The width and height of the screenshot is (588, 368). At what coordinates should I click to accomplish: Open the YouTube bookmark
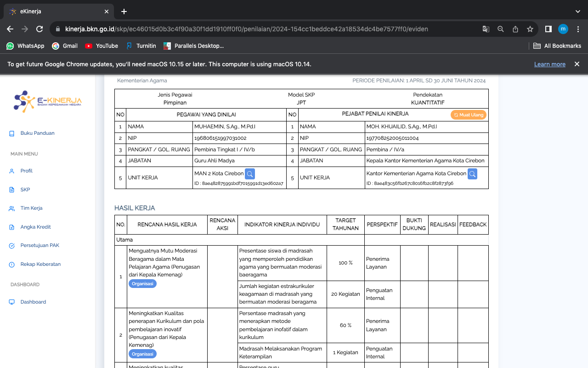pyautogui.click(x=102, y=46)
